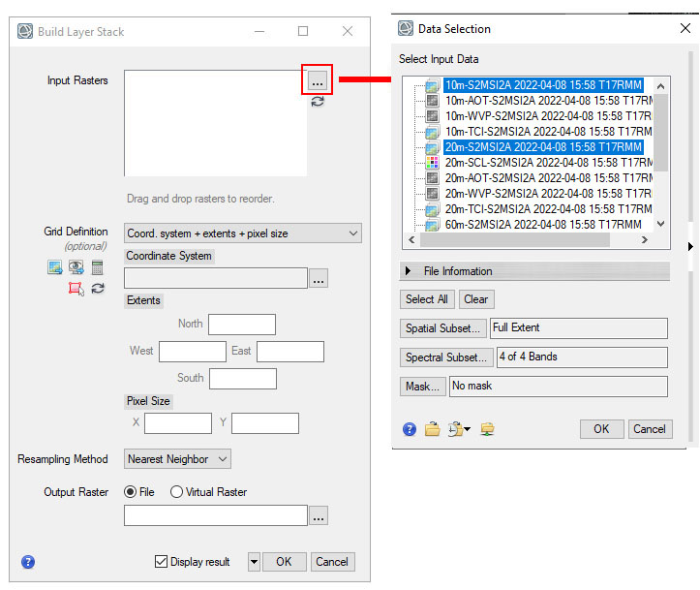
Task: Open the grid calculator icon
Action: (x=97, y=268)
